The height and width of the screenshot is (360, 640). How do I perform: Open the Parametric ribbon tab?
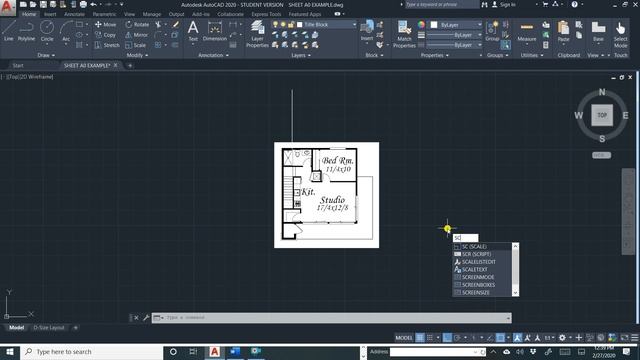coord(104,14)
